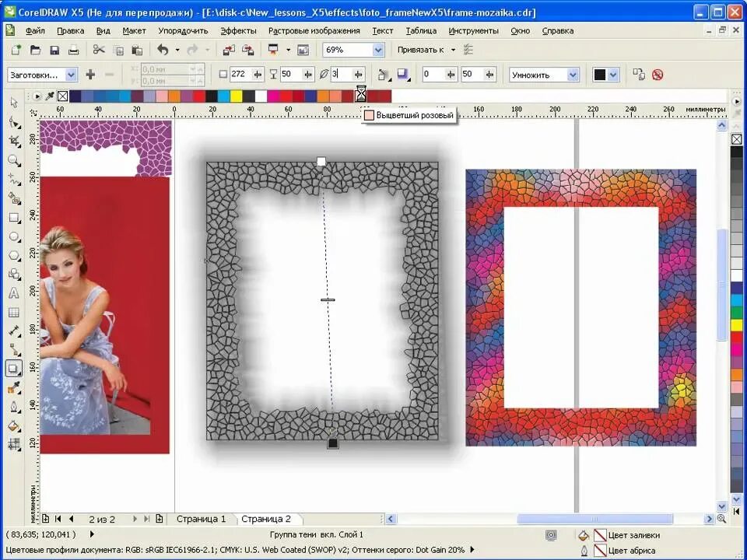This screenshot has height=560, width=747.
Task: Select the Shape edit tool
Action: tap(14, 122)
